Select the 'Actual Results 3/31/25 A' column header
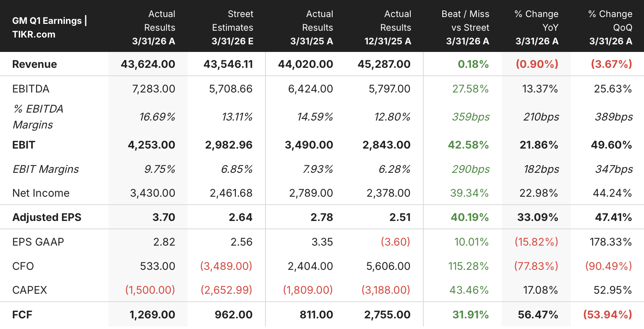 (312, 27)
